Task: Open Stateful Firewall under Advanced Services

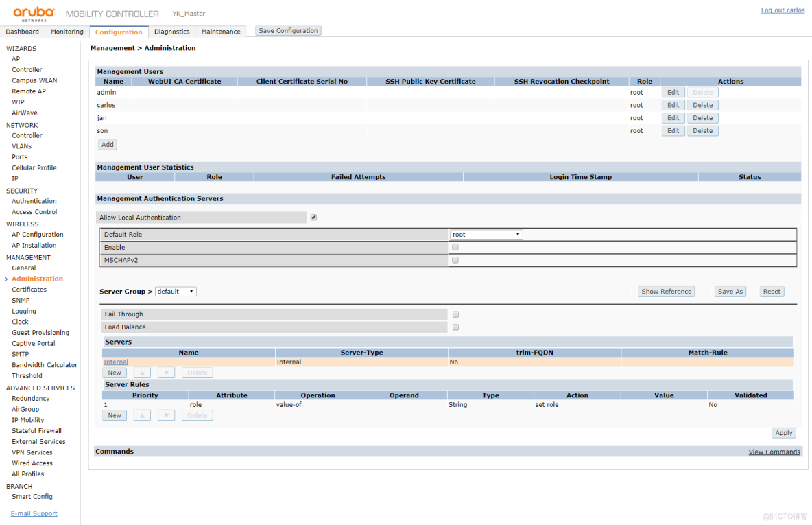Action: tap(37, 431)
